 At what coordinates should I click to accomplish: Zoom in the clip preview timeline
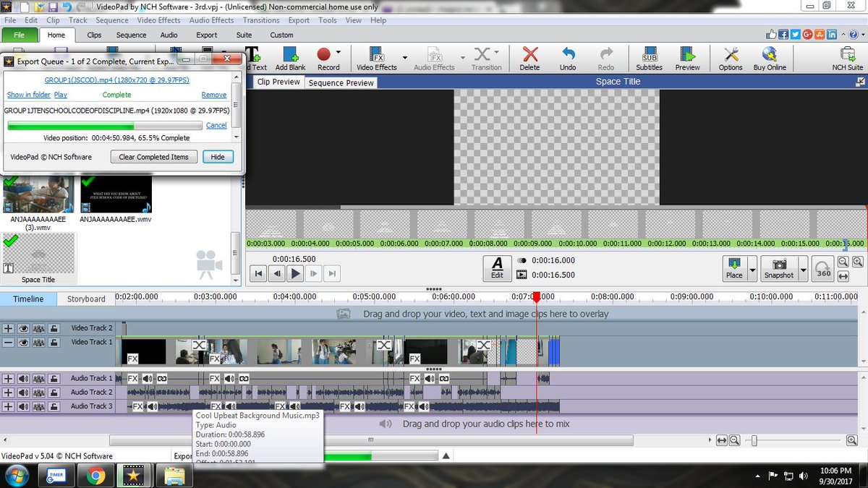(857, 262)
